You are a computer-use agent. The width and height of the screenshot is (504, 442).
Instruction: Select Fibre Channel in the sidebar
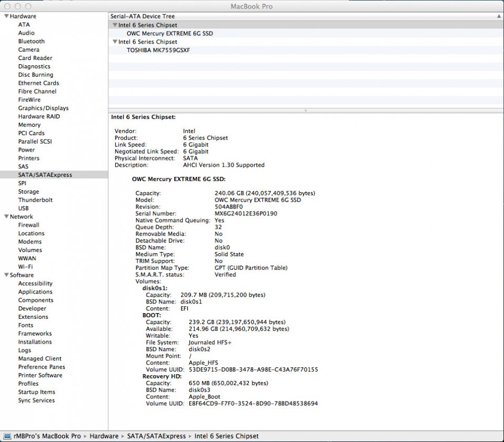tap(37, 92)
